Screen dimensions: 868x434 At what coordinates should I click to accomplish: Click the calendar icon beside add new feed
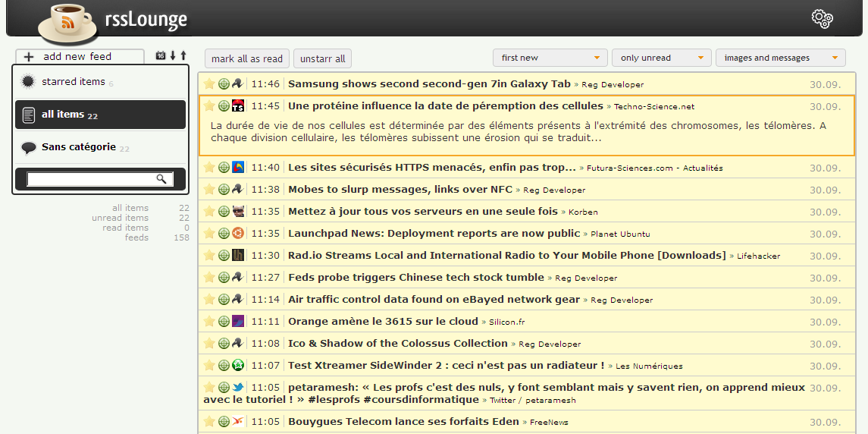pyautogui.click(x=161, y=55)
